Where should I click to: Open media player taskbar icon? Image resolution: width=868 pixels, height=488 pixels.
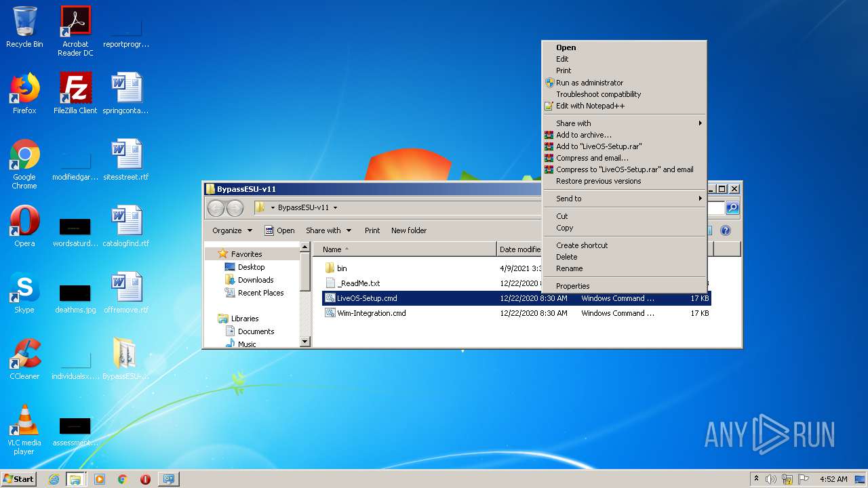[100, 479]
